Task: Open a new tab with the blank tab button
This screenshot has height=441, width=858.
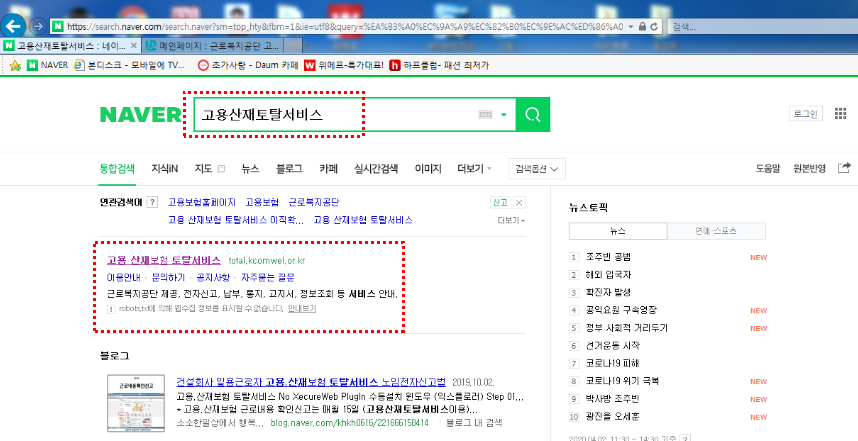Action: (294, 45)
